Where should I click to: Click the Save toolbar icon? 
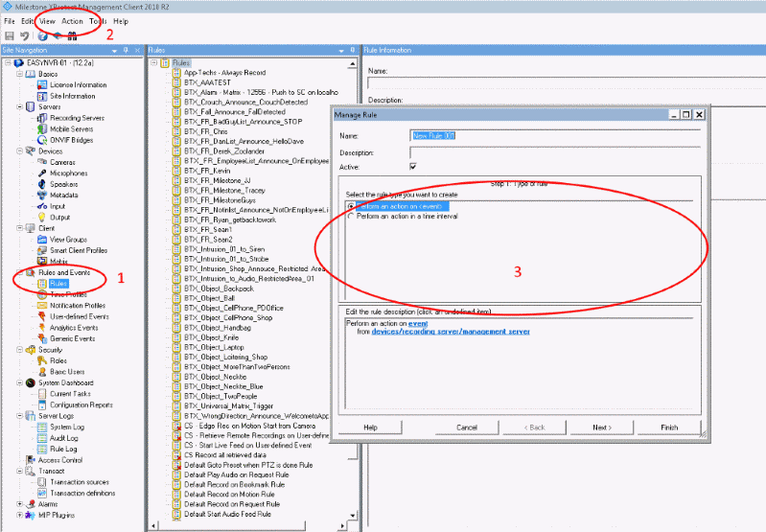coord(10,35)
